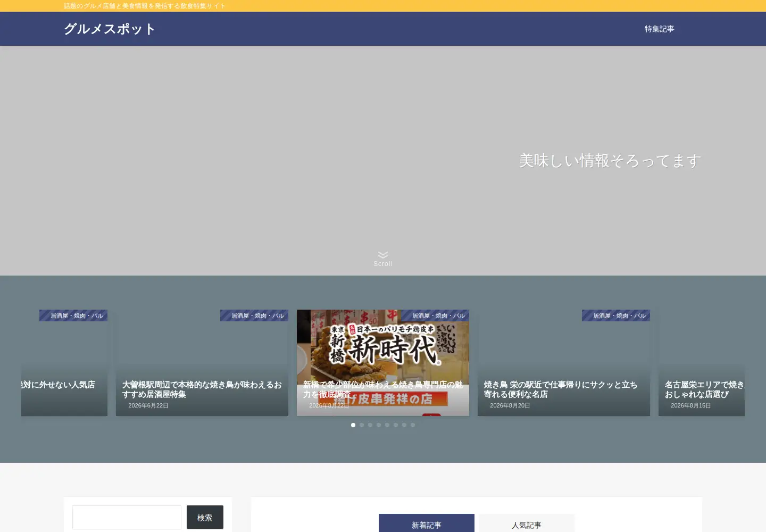
Task: Click the date 2026年6月22日
Action: 148,405
